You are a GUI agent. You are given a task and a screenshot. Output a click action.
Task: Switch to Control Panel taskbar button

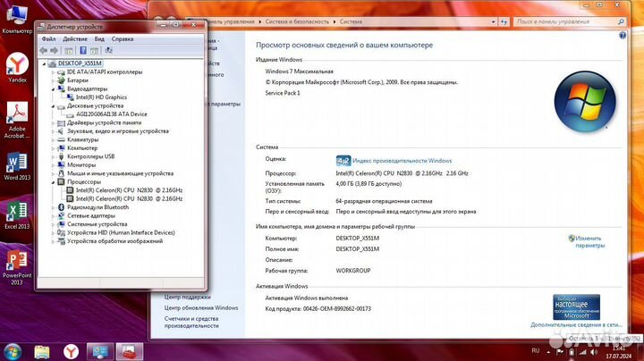(x=100, y=351)
